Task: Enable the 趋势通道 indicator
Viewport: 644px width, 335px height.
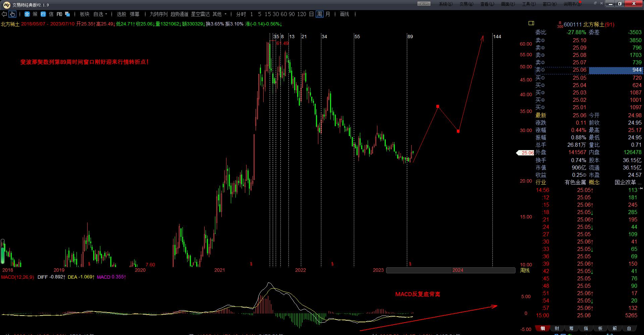Action: pyautogui.click(x=179, y=14)
